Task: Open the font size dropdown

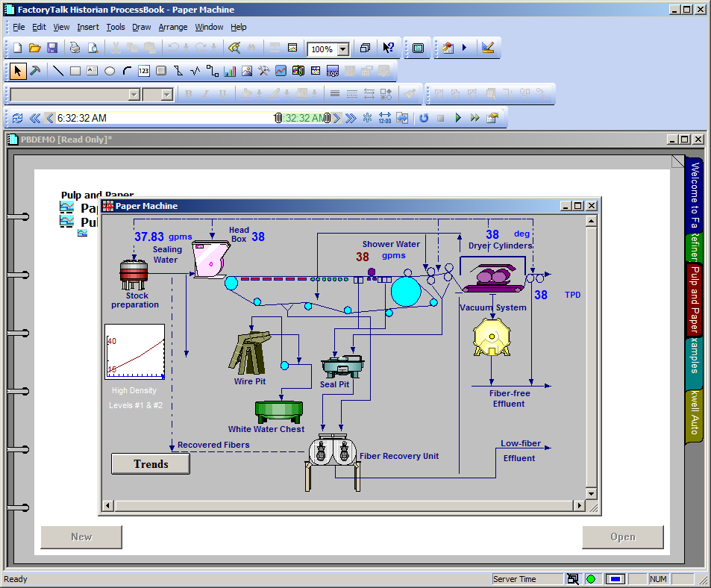Action: click(167, 94)
